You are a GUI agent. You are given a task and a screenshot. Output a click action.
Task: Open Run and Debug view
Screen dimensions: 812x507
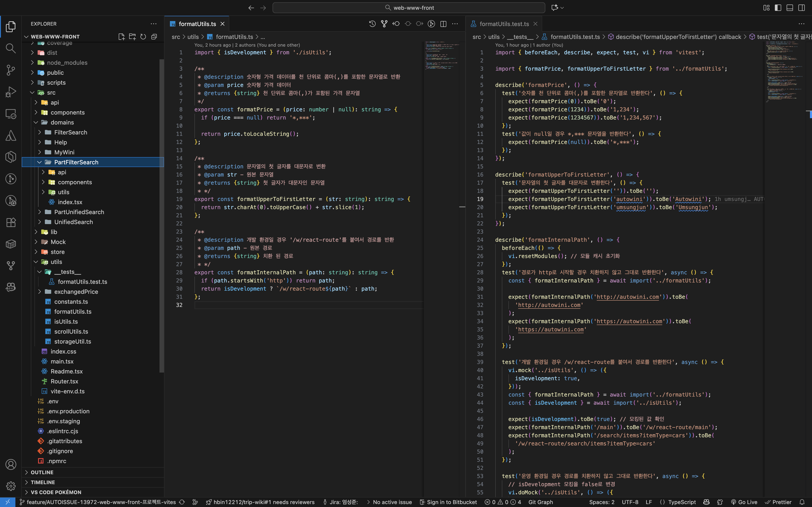coord(11,92)
